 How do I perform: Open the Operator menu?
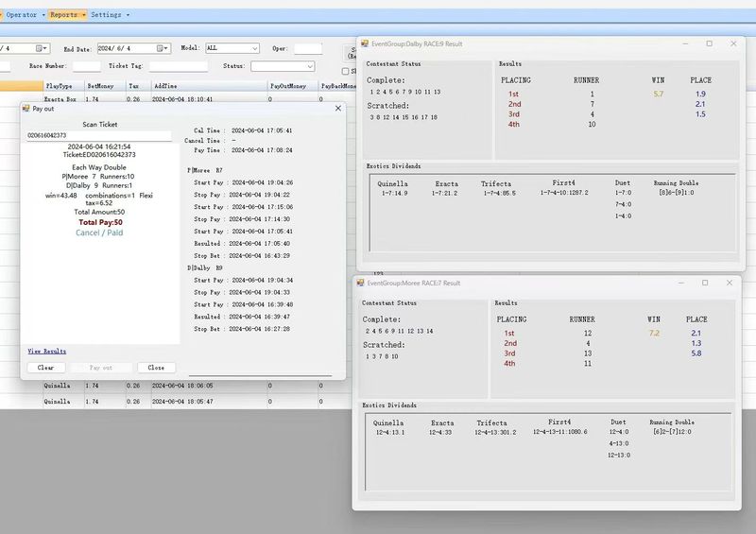pos(22,15)
